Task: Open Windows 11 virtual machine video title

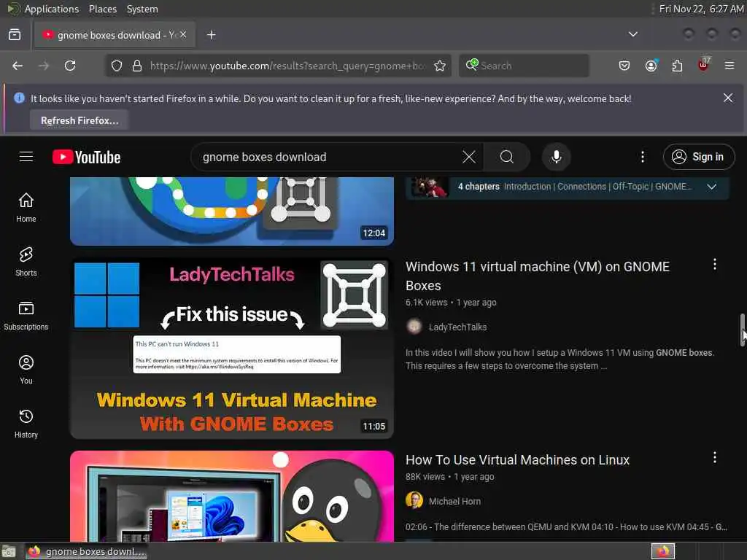Action: 538,276
